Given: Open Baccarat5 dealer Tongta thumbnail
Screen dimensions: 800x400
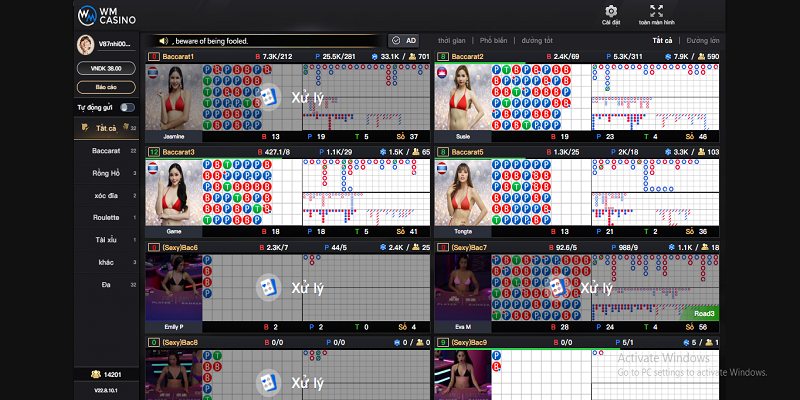Looking at the screenshot, I should tap(463, 192).
